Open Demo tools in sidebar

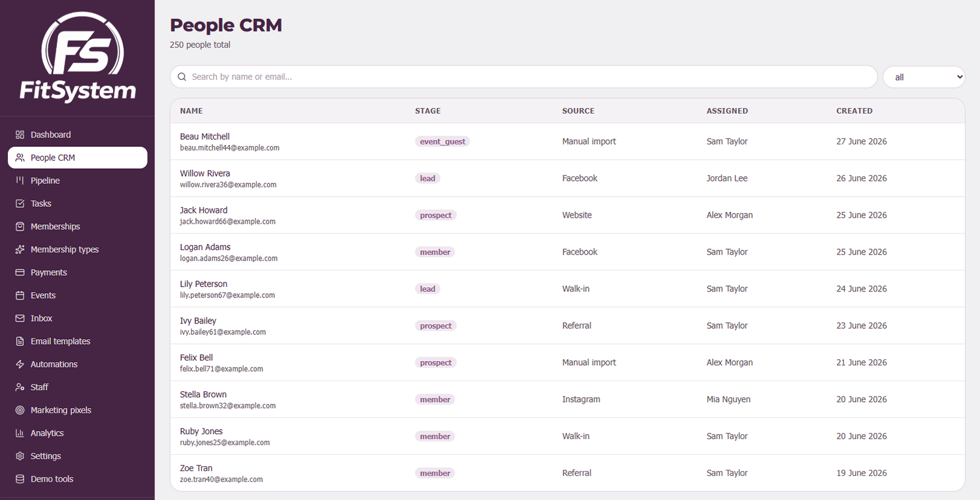[77, 479]
